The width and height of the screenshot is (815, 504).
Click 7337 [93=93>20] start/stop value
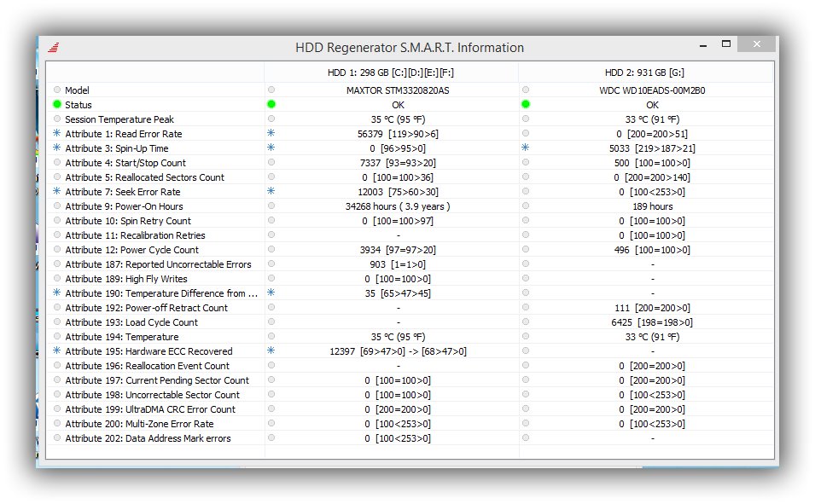398,163
